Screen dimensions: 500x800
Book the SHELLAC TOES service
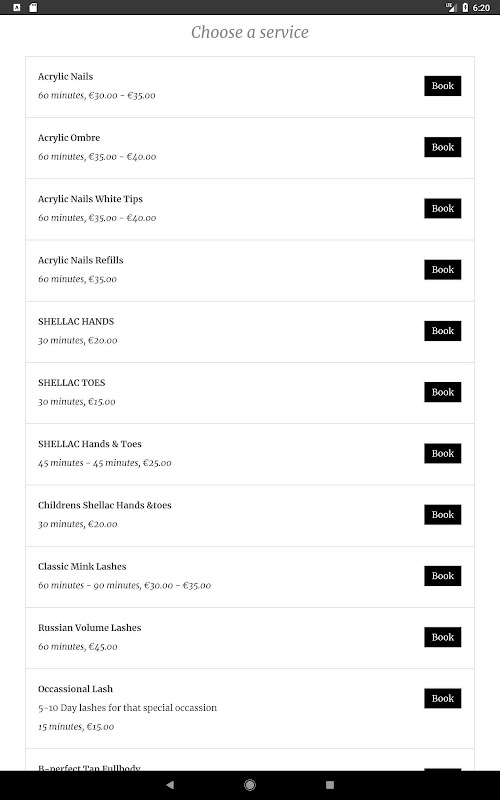pos(442,392)
